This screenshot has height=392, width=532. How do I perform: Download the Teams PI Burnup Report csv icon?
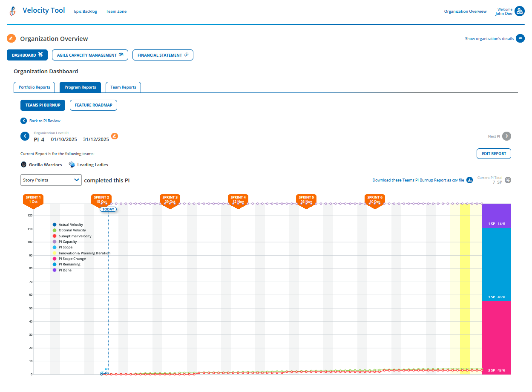tap(470, 180)
